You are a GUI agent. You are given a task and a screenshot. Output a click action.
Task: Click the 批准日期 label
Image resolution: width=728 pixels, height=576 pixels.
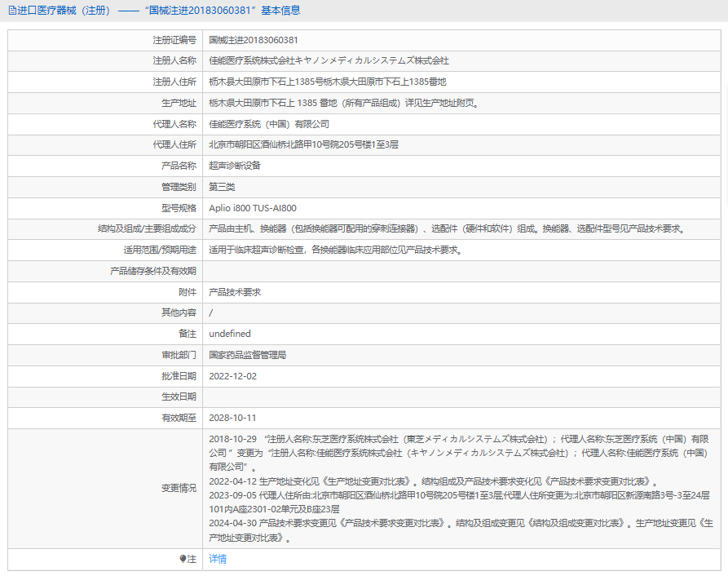coord(179,376)
